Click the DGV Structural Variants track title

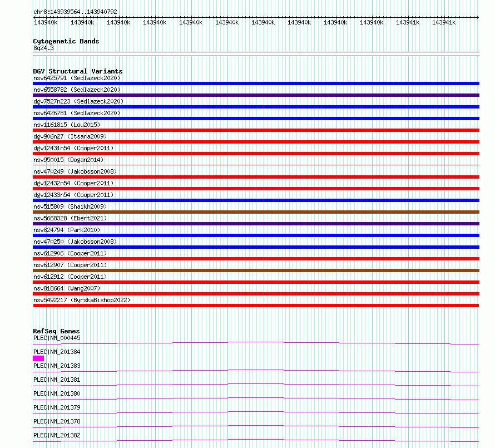(78, 71)
